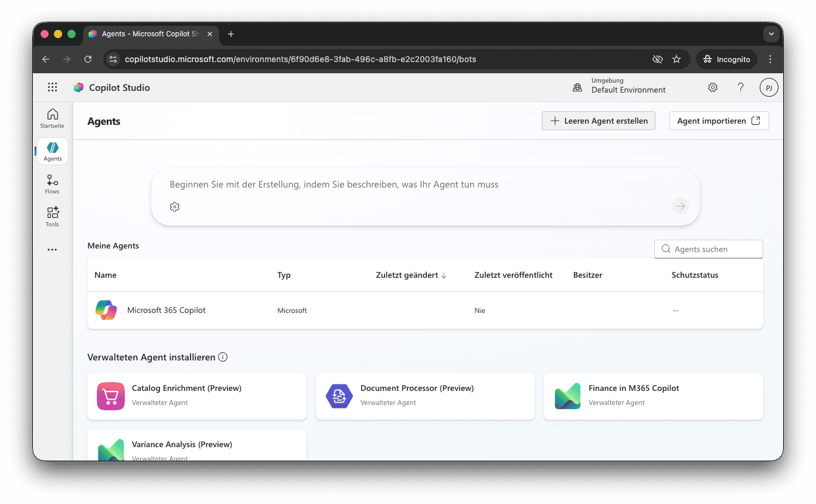Focus the Agents suchen search field
Screen dimensions: 816x504
(x=709, y=249)
